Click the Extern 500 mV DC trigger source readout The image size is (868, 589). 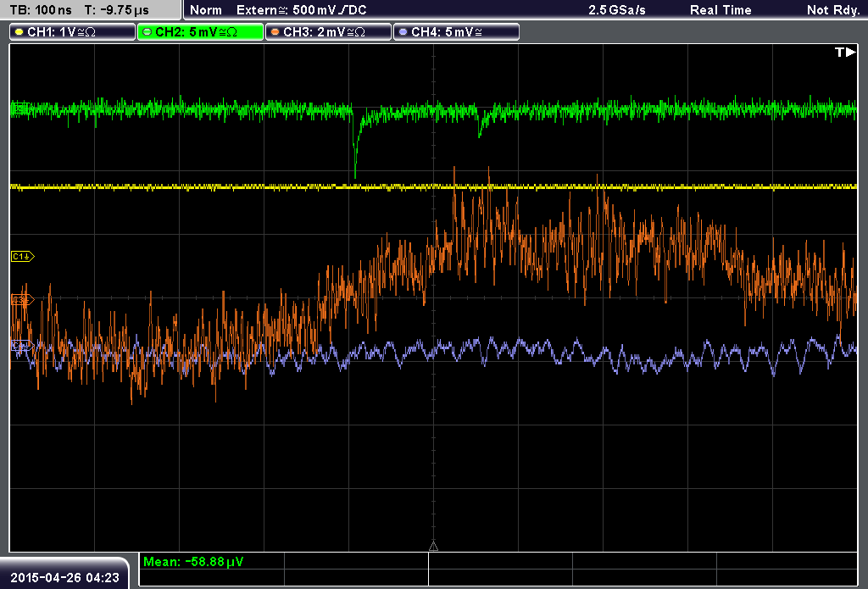(301, 10)
